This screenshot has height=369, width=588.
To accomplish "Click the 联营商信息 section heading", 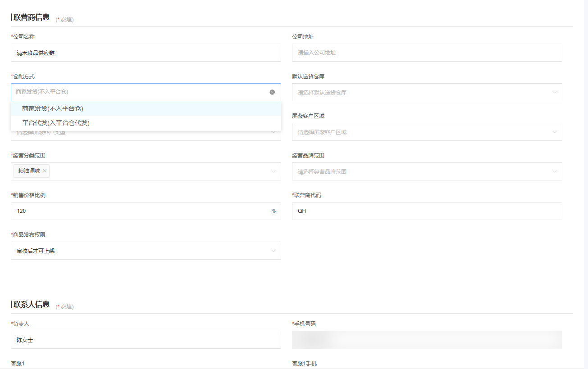I will coord(32,18).
